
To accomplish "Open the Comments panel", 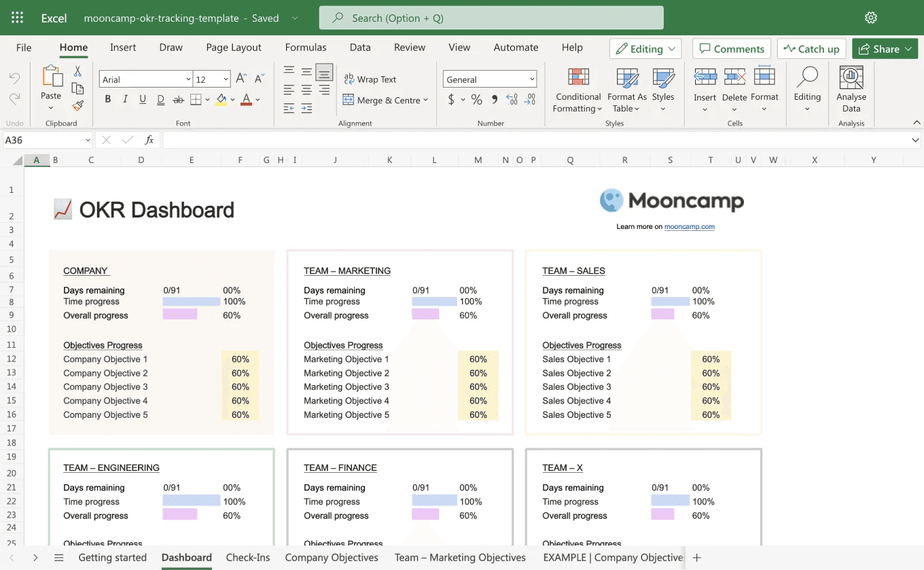I will pos(730,48).
